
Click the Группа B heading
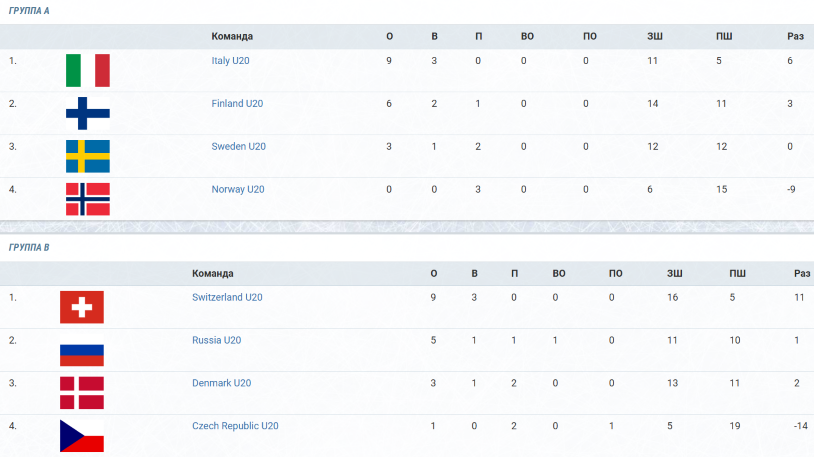[29, 247]
